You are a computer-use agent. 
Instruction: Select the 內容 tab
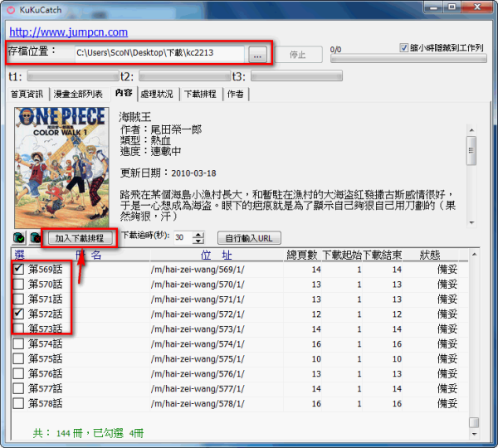(x=124, y=93)
